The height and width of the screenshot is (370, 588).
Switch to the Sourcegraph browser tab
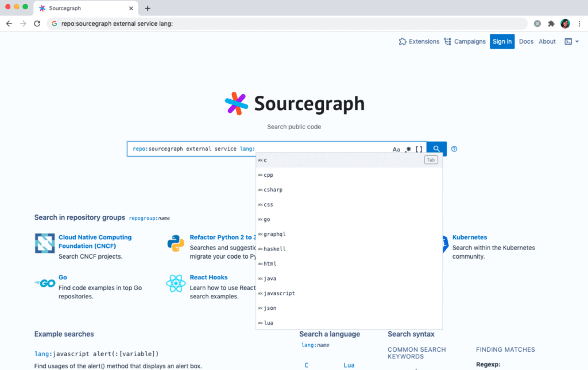[86, 9]
